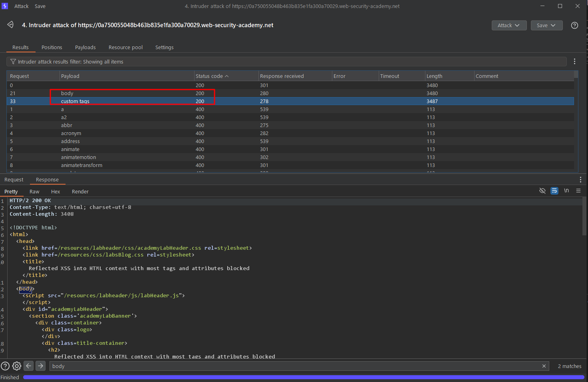Select the Response tab in lower panel
588x382 pixels.
pos(47,180)
